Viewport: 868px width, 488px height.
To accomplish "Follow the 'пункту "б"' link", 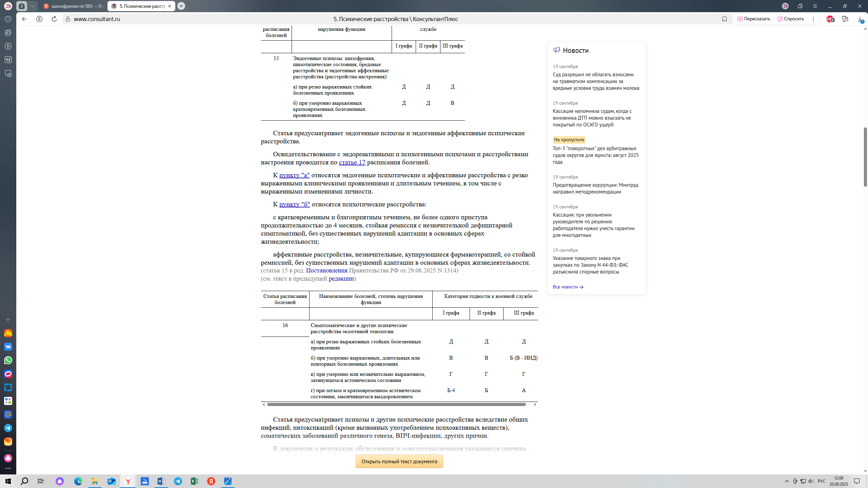I will pos(294,204).
